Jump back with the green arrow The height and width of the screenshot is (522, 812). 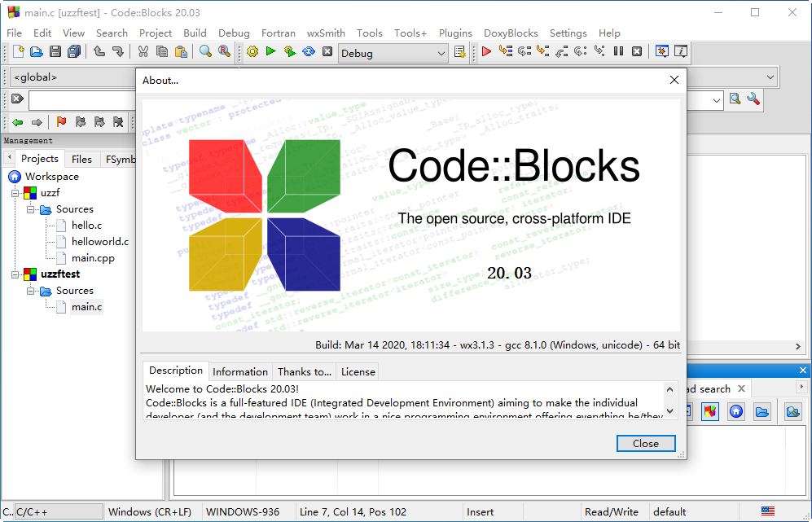point(18,123)
